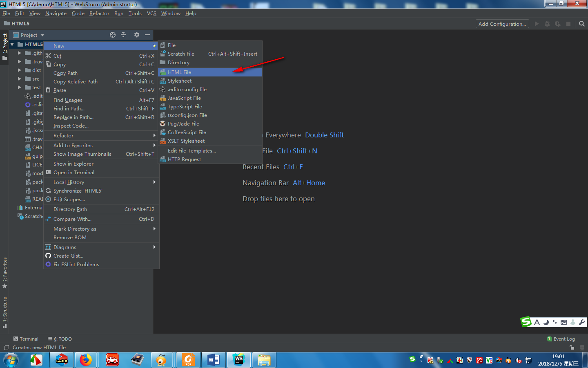
Task: Select Directory in the New submenu
Action: point(210,63)
